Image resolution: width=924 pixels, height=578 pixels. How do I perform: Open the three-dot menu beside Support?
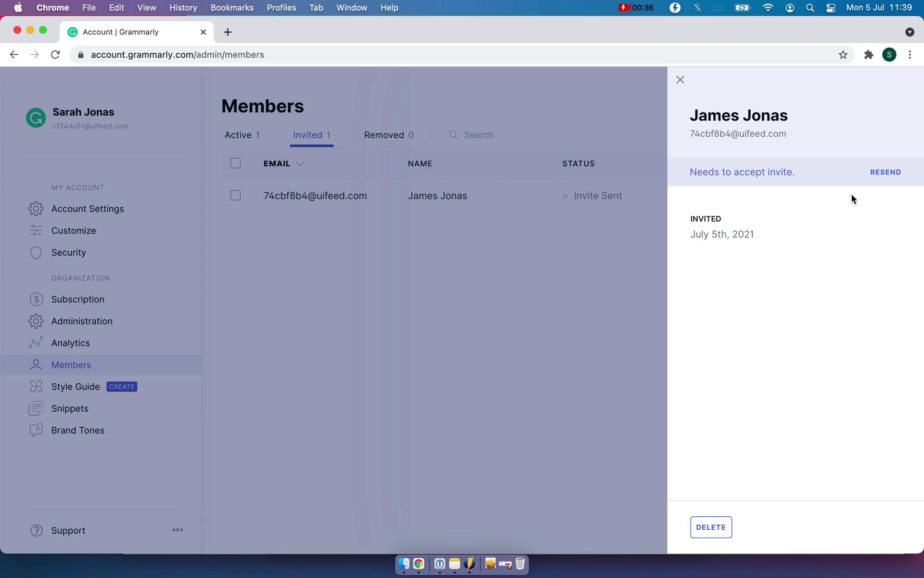click(178, 530)
